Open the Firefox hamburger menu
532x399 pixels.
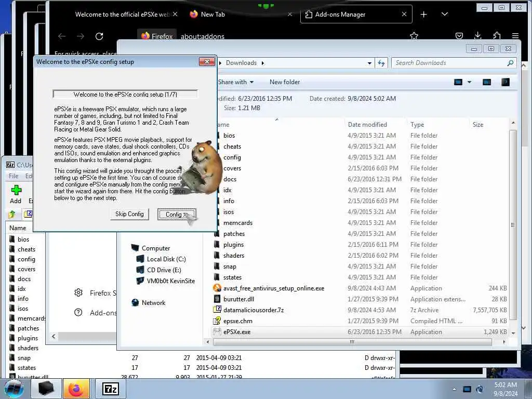[x=515, y=36]
